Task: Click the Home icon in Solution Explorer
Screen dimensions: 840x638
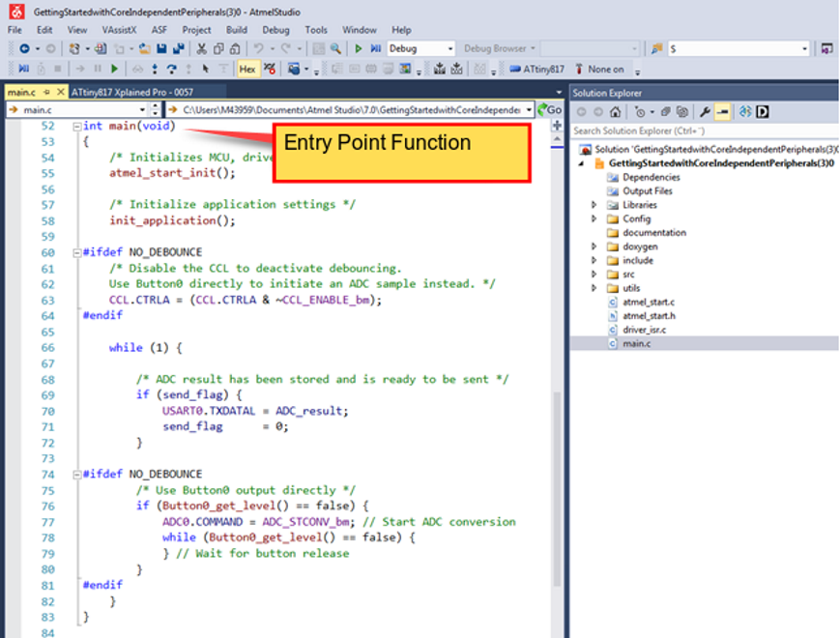Action: (616, 112)
